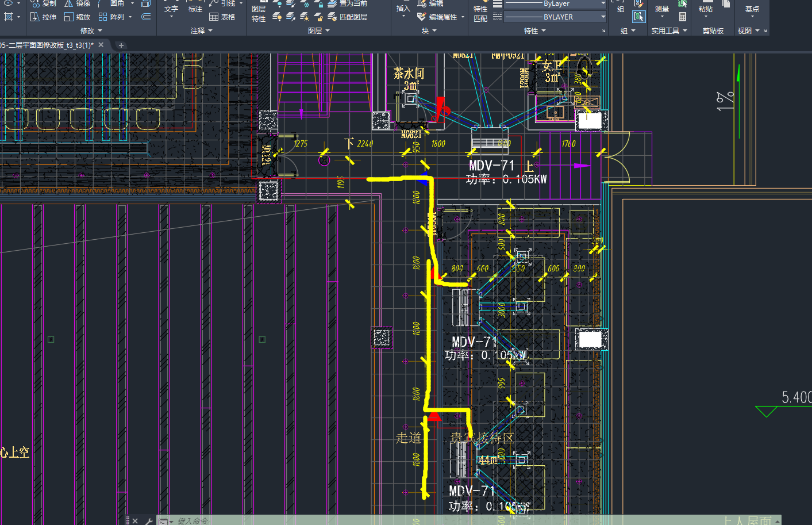
Task: Click the command line customize wrench
Action: coord(148,521)
